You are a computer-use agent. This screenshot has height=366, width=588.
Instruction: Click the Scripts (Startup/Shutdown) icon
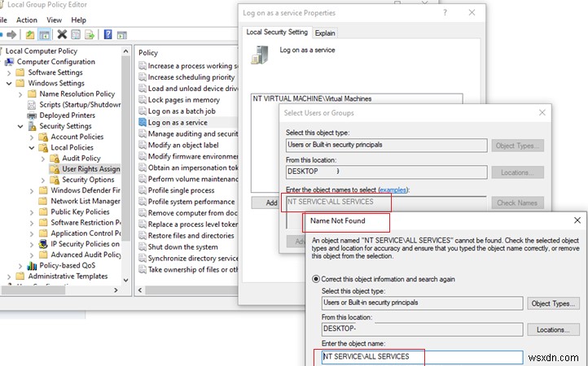pyautogui.click(x=33, y=105)
